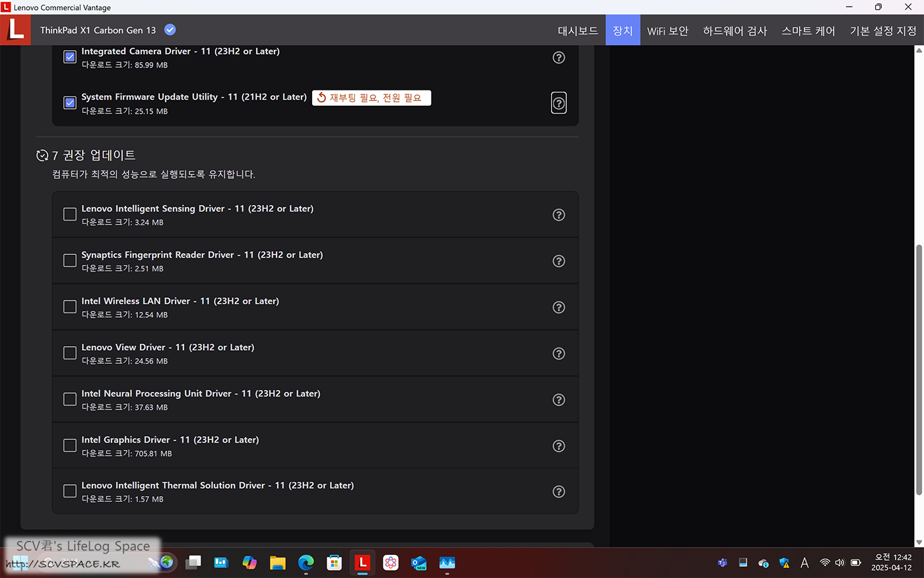Click the volume tray icon
Viewport: 924px width, 578px height.
(840, 563)
